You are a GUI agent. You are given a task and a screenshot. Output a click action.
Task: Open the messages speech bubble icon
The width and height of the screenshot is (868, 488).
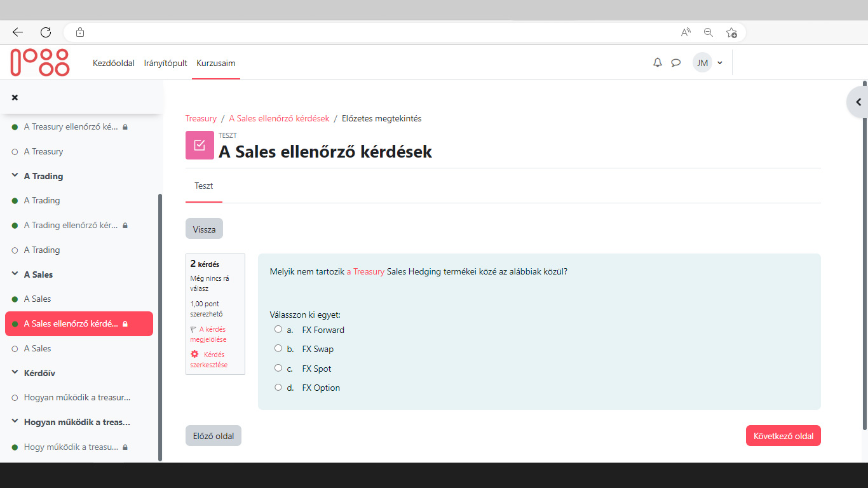(676, 63)
